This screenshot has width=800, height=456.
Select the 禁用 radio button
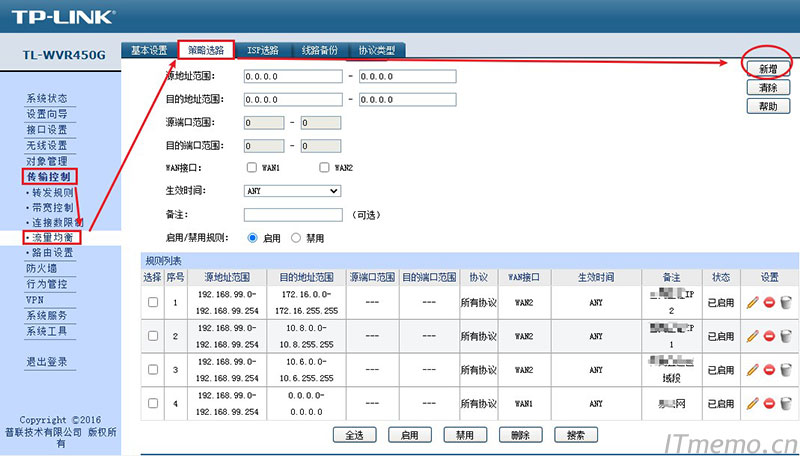[296, 238]
